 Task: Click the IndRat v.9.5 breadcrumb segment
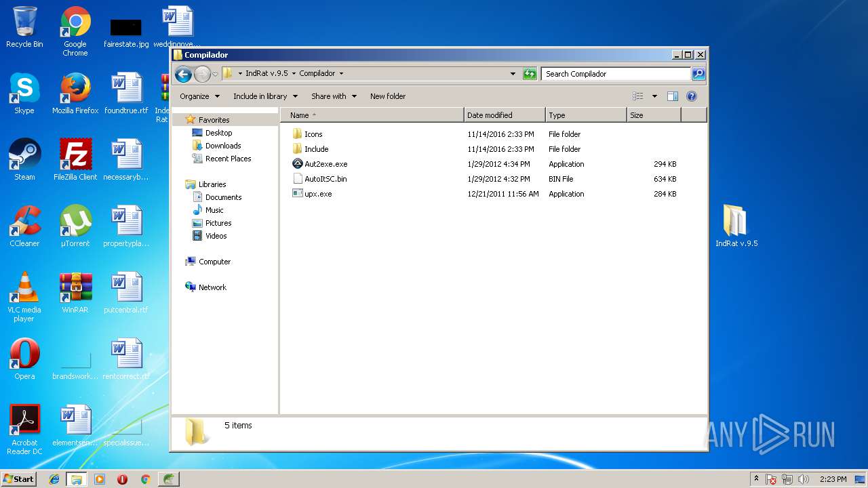pos(267,74)
